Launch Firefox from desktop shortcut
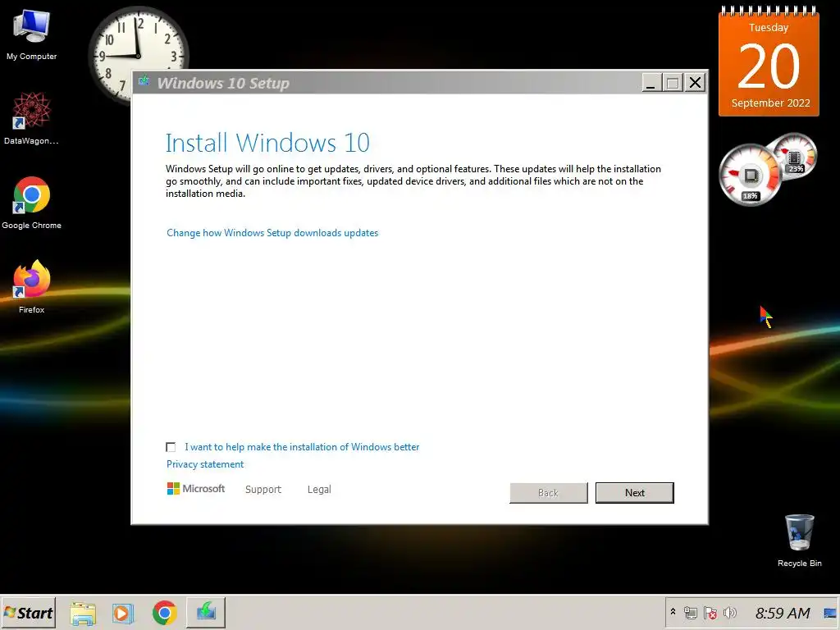The height and width of the screenshot is (630, 840). (x=32, y=286)
